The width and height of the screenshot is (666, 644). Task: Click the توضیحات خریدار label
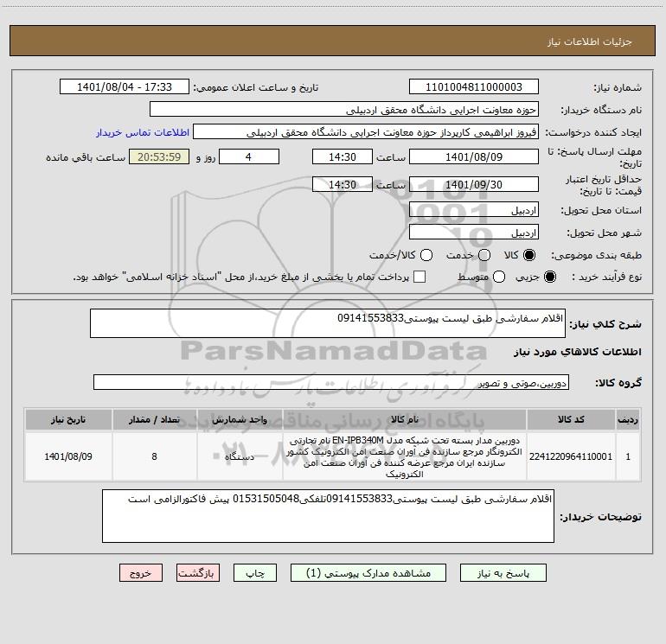click(600, 517)
